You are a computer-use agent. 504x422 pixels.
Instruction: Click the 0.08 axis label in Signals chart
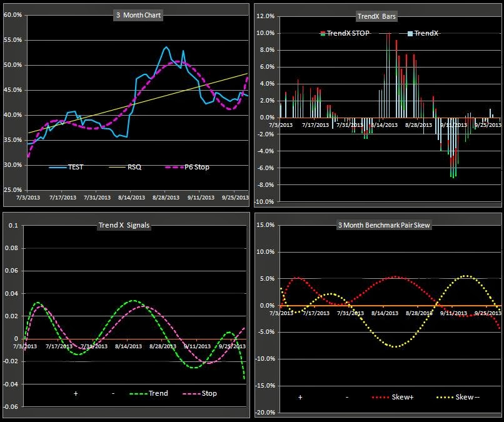click(12, 248)
